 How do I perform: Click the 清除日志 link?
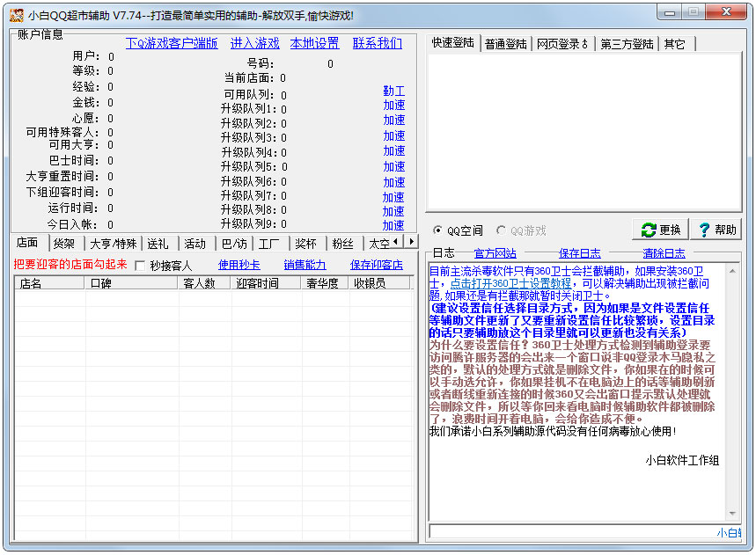(x=664, y=253)
